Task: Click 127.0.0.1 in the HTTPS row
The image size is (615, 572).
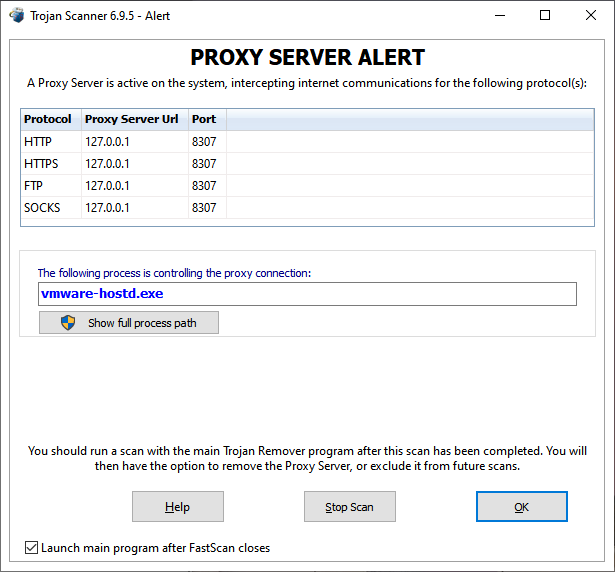Action: click(107, 164)
